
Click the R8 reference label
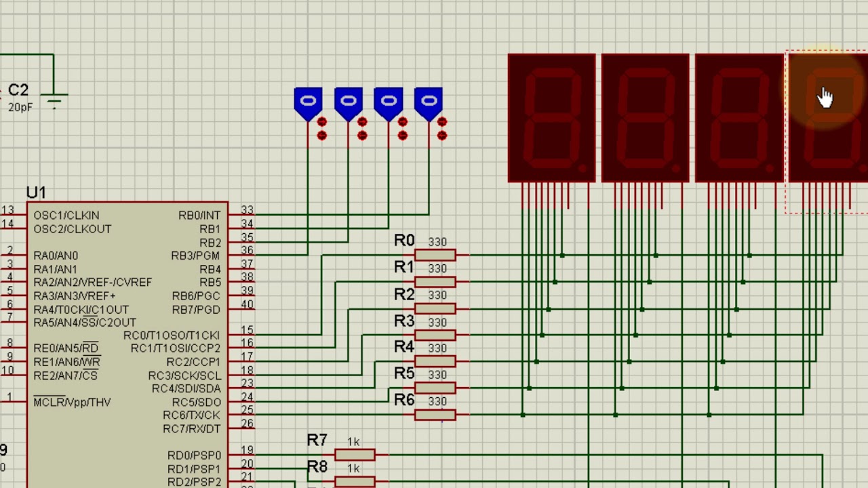point(317,466)
